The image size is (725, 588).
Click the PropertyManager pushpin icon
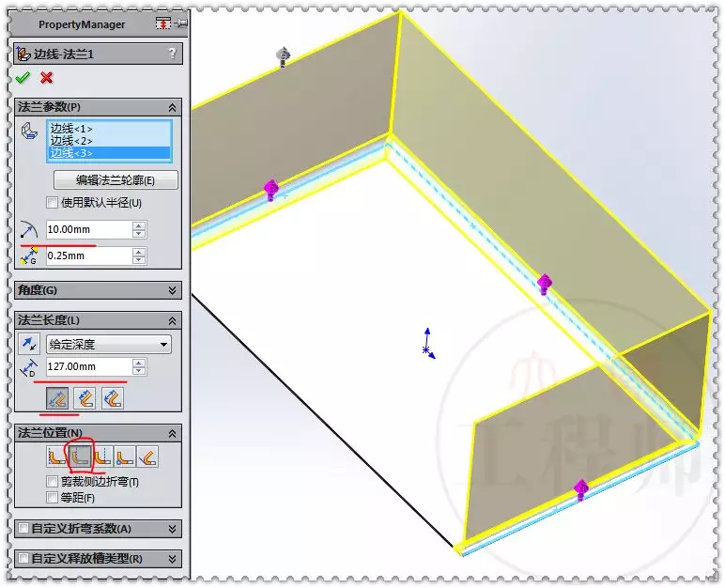tap(181, 23)
